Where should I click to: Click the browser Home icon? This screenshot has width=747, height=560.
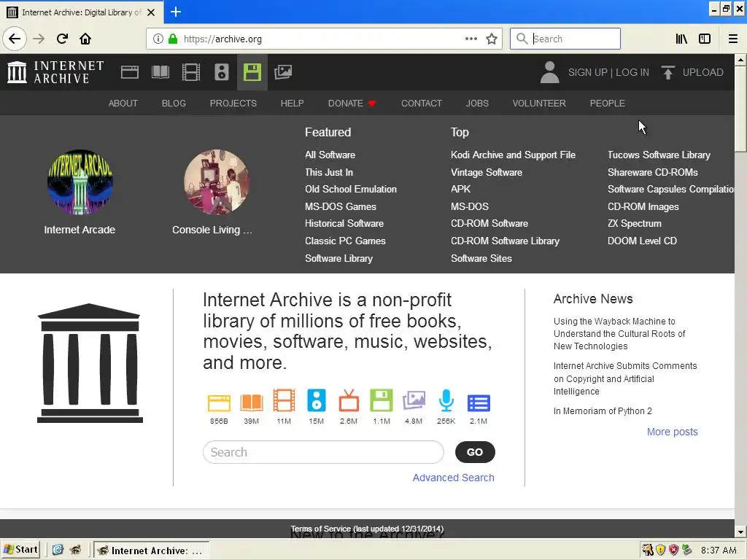pyautogui.click(x=85, y=39)
